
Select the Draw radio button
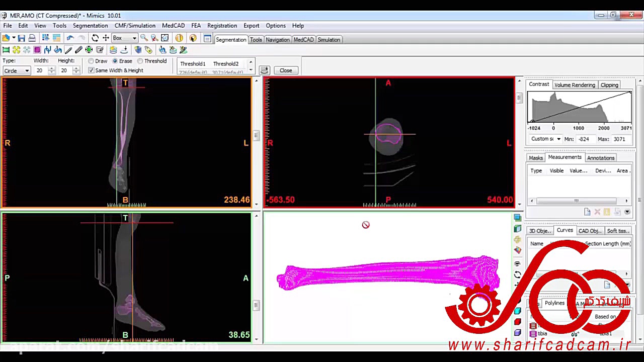click(x=91, y=61)
